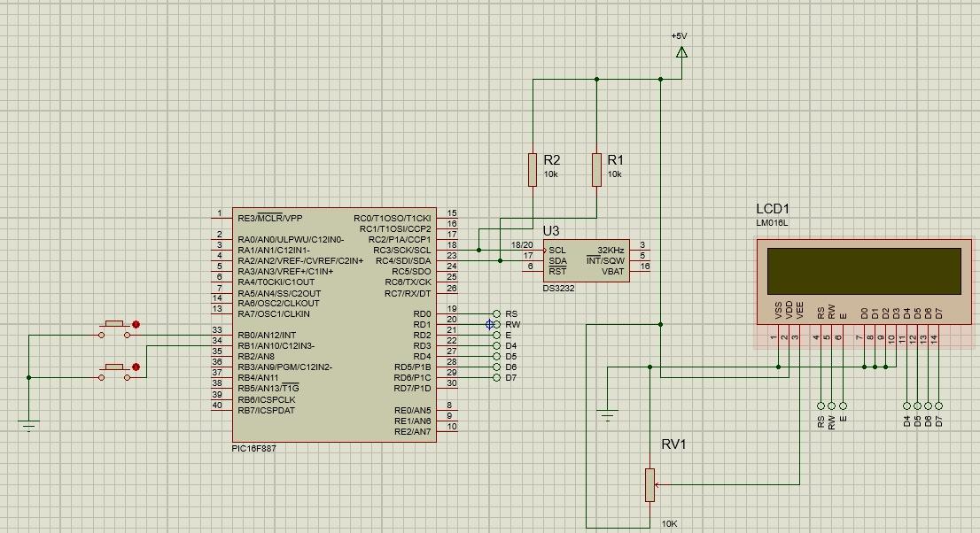Click the blue-highlighted RW terminal on RD1
The image size is (980, 533).
point(488,322)
